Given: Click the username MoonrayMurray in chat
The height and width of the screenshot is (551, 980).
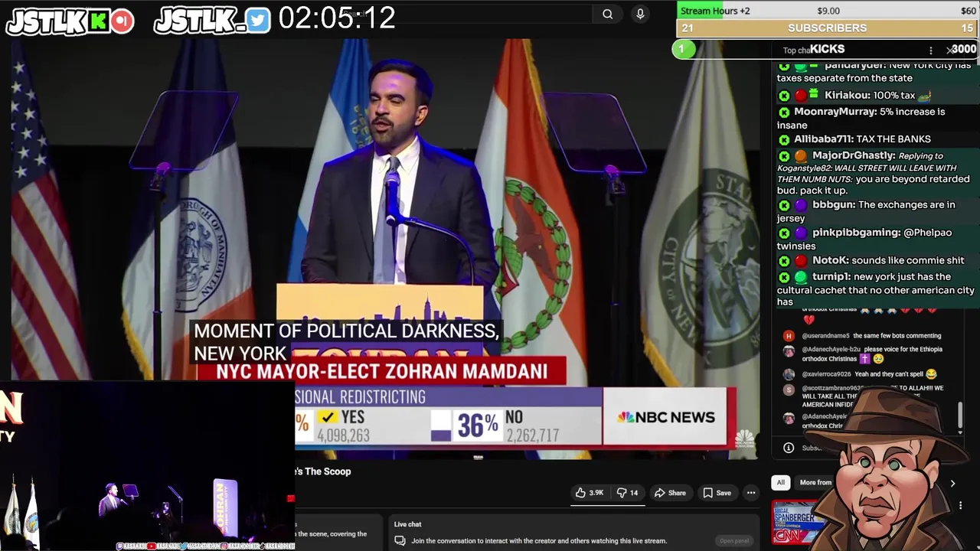Looking at the screenshot, I should tap(835, 112).
